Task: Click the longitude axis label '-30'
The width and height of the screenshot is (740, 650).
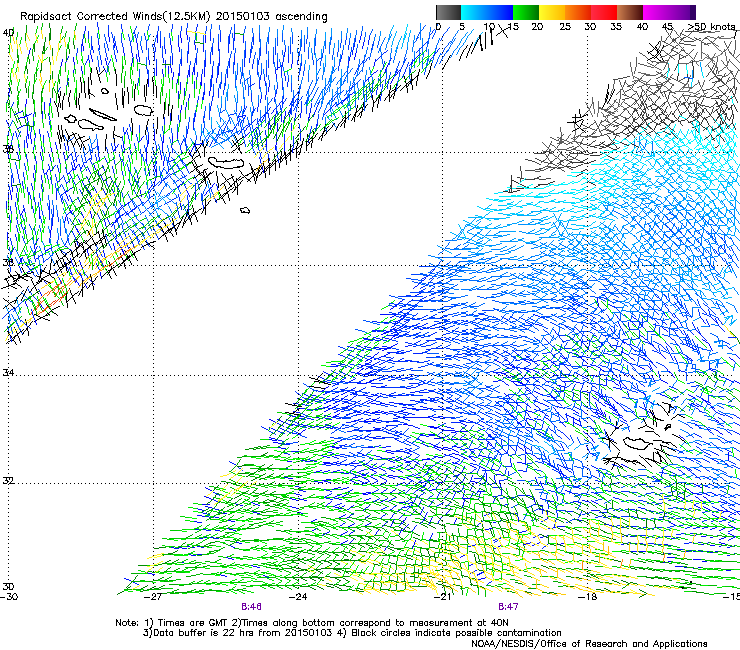Action: tap(9, 597)
